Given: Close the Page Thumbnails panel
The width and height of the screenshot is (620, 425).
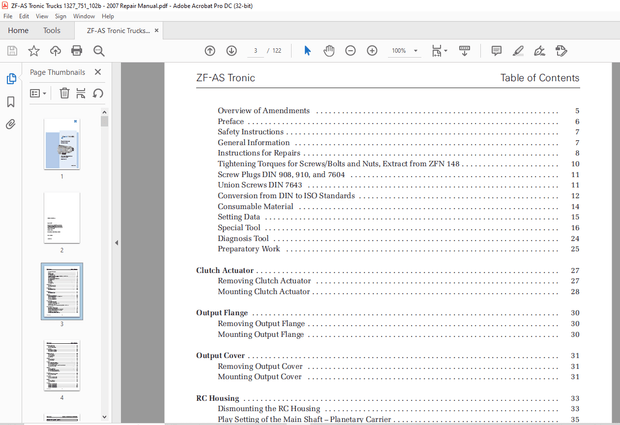Looking at the screenshot, I should point(98,72).
